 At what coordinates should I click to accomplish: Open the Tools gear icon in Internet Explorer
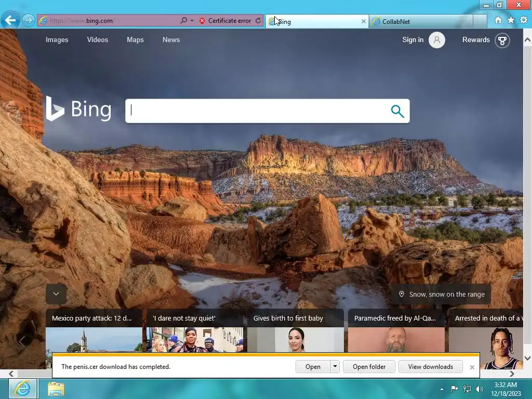[x=524, y=20]
